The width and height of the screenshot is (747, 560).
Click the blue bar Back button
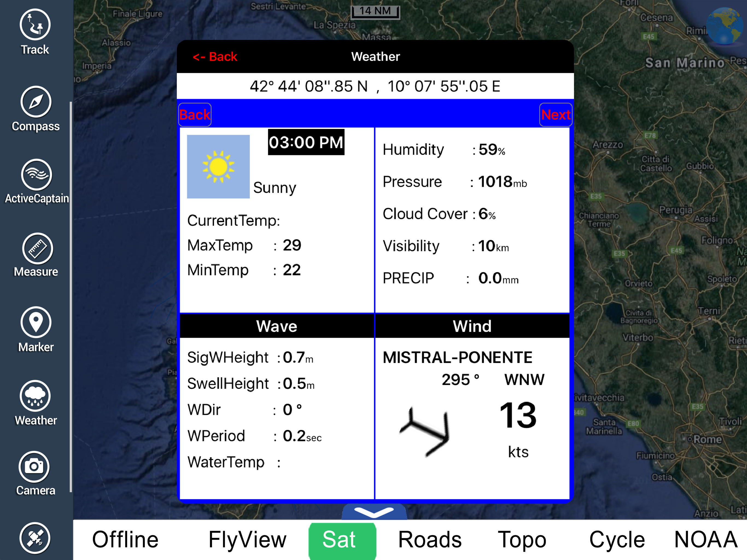[195, 115]
